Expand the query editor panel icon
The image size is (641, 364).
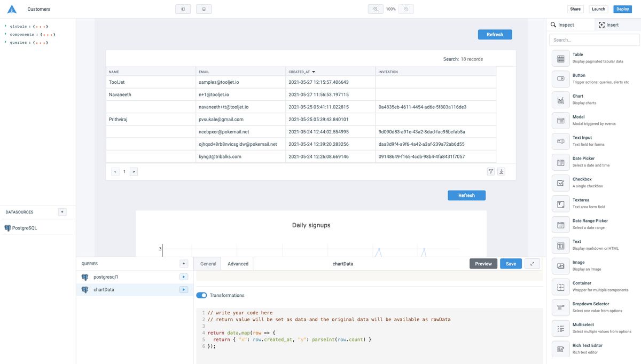[x=532, y=264]
